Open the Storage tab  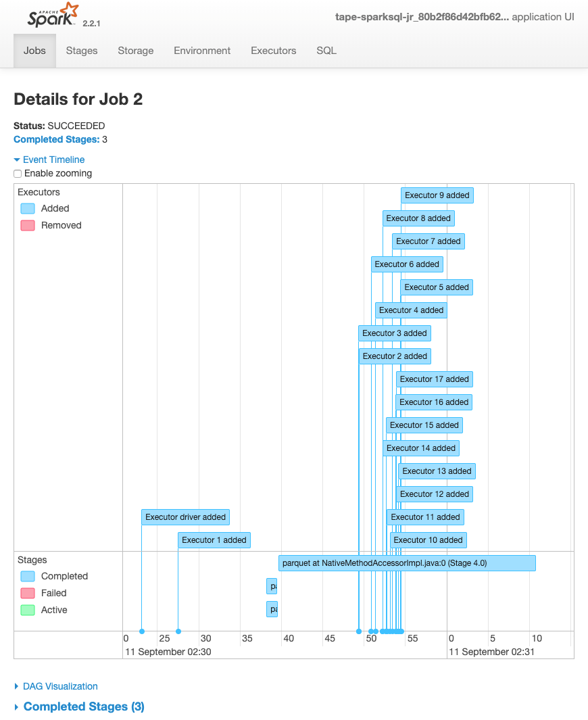pyautogui.click(x=135, y=51)
